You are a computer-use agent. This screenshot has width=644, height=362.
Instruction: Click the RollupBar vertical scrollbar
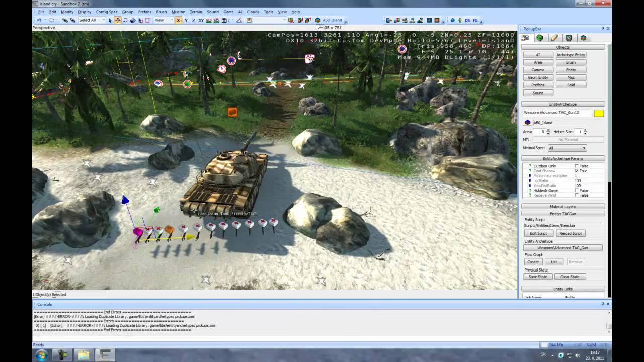point(611,171)
